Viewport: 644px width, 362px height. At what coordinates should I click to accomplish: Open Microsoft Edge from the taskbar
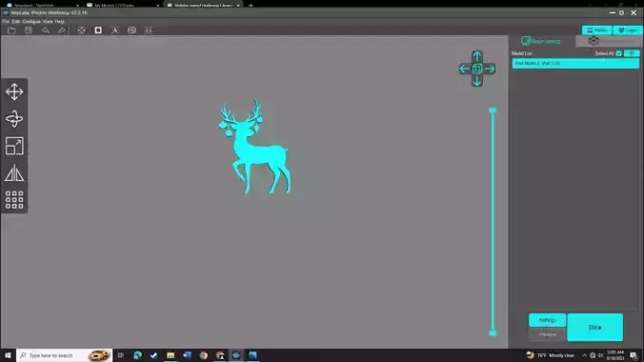tap(137, 355)
